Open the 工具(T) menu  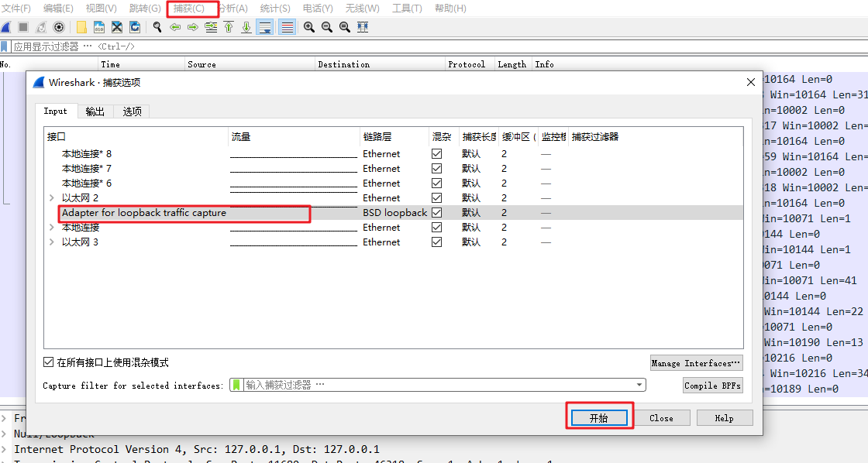click(407, 9)
